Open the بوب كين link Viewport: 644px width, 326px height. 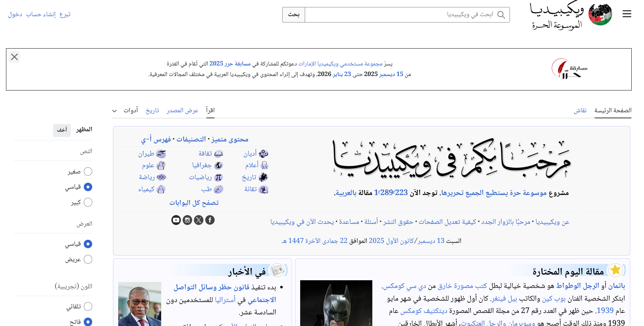(x=554, y=299)
